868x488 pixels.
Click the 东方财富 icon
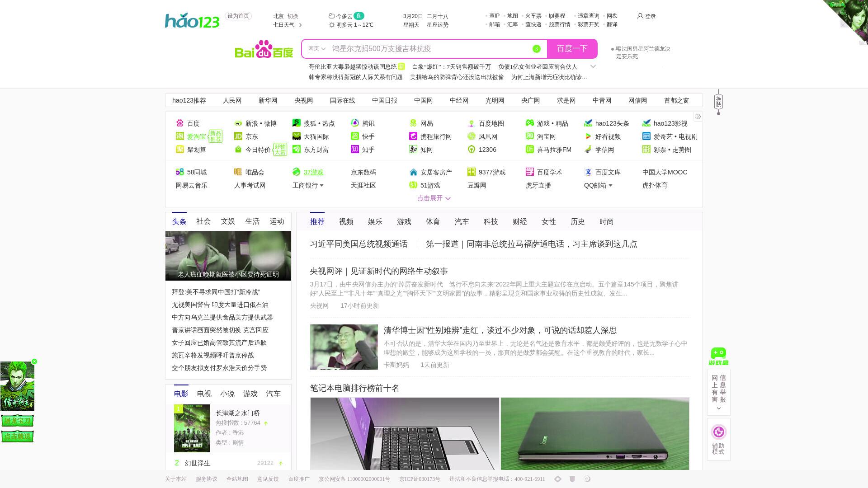[297, 150]
